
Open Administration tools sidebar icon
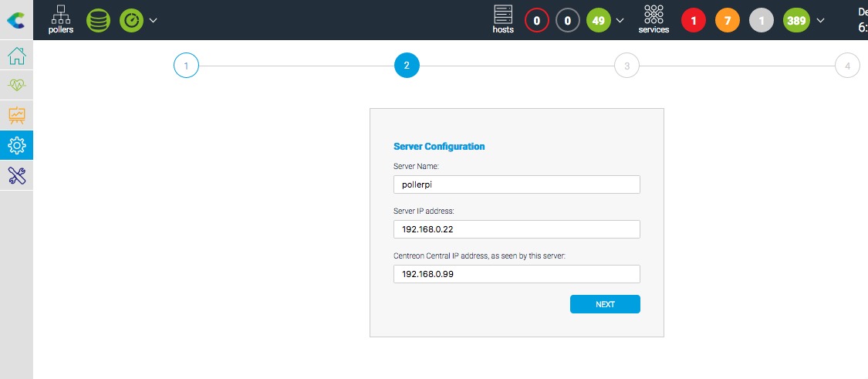tap(17, 175)
